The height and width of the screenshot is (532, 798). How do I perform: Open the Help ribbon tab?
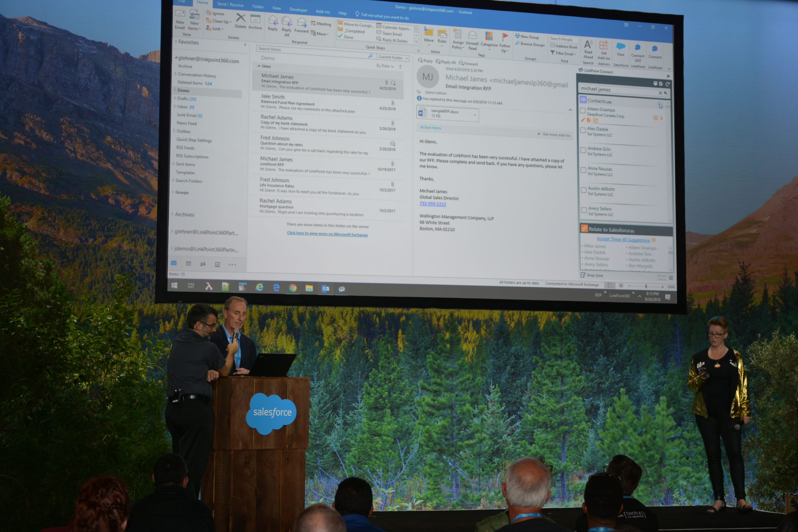[342, 13]
